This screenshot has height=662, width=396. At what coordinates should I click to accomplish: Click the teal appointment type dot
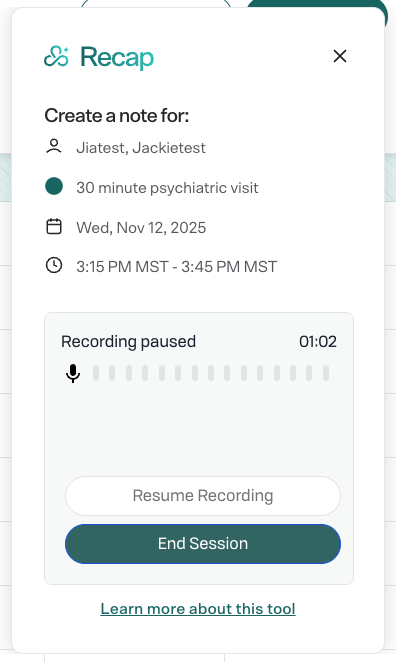pos(54,186)
